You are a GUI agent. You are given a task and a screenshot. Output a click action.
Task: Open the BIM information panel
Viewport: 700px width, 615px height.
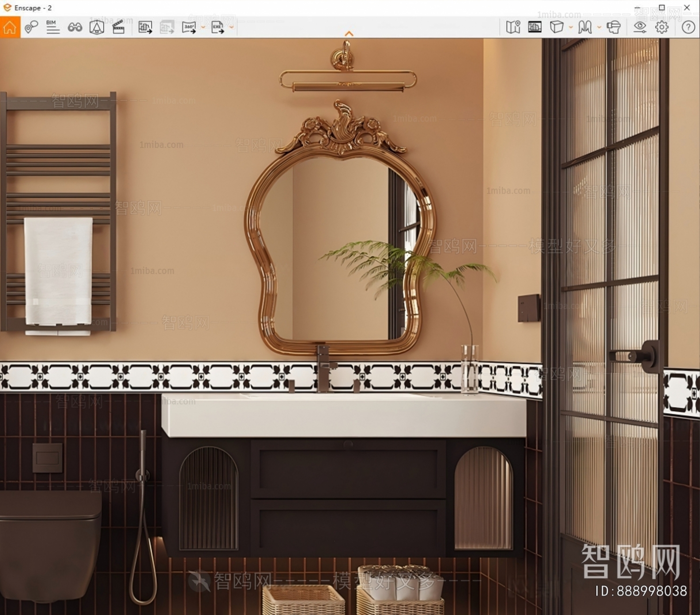pos(53,27)
